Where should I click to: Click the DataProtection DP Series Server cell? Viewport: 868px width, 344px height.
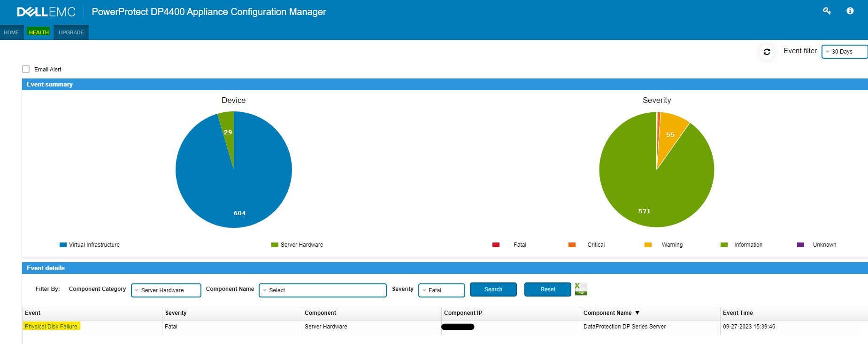624,327
